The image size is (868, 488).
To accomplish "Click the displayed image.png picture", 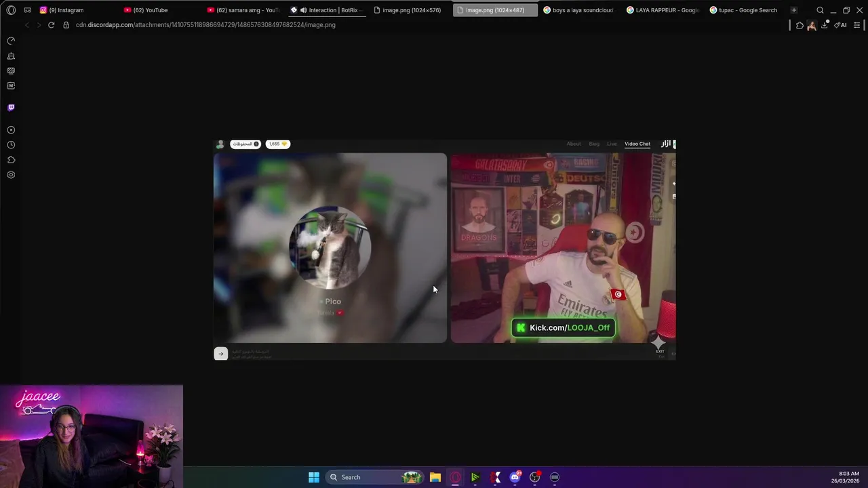I will tap(445, 249).
